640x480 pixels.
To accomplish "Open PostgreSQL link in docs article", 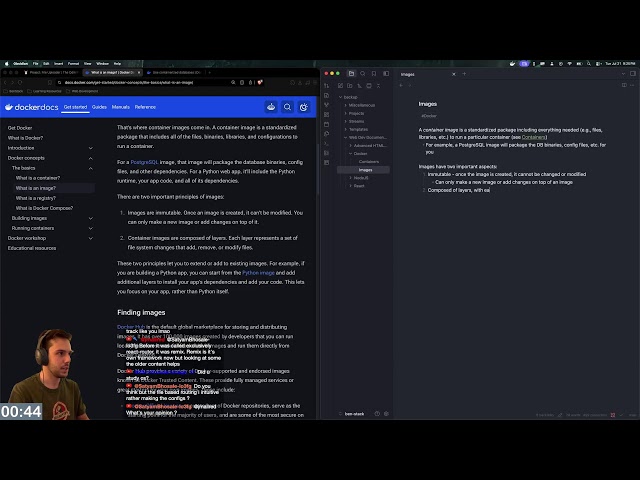I will 144,162.
